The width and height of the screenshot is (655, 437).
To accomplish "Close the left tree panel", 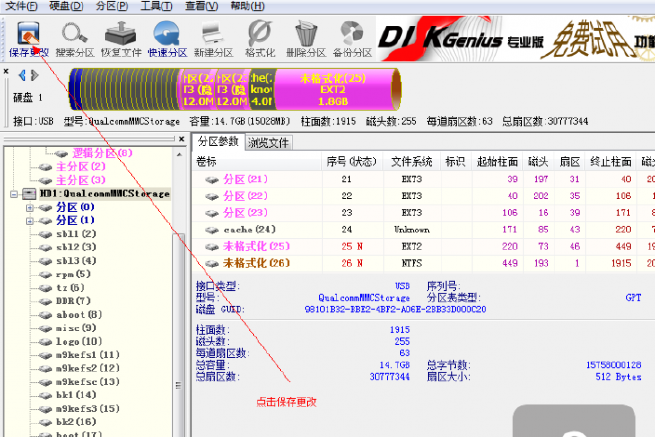I will (182, 139).
